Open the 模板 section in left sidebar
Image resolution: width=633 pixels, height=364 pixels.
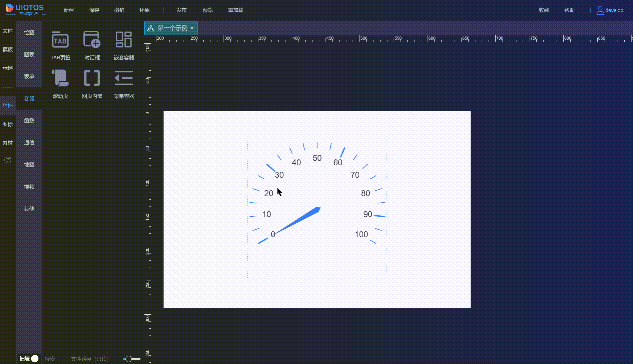[x=7, y=49]
